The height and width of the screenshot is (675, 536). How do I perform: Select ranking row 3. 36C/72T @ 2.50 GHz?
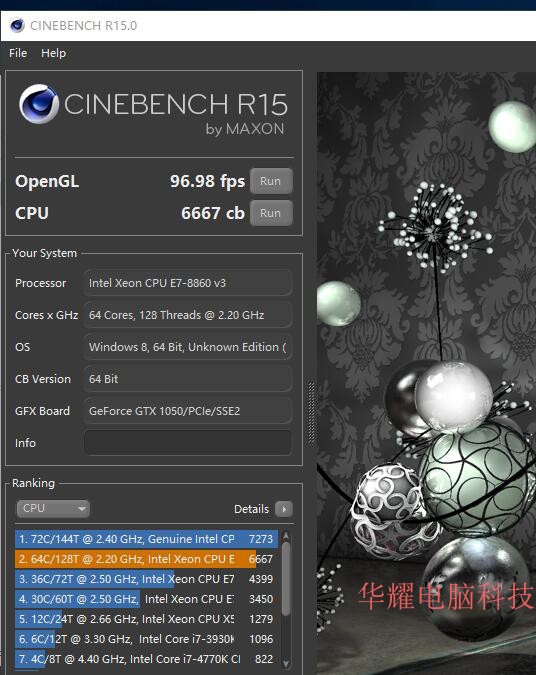146,579
